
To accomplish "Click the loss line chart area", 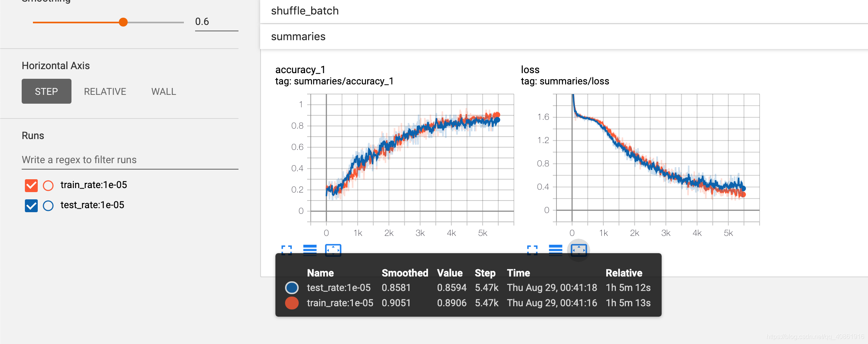I will tap(658, 158).
